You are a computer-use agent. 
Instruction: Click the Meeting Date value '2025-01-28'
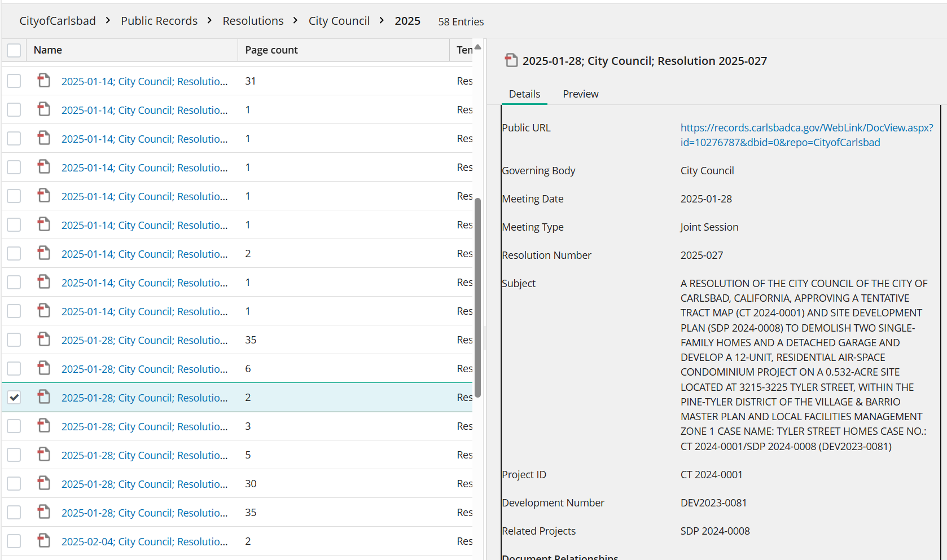pos(706,199)
